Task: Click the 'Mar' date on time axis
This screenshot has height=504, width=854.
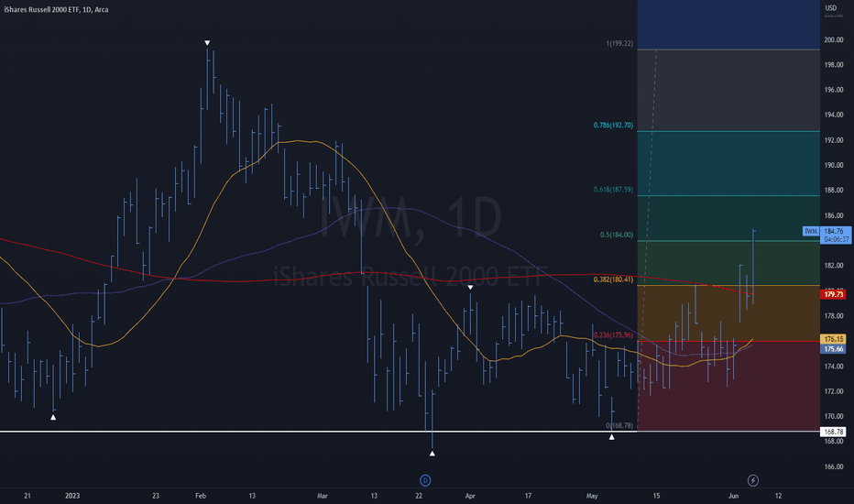Action: pos(323,496)
